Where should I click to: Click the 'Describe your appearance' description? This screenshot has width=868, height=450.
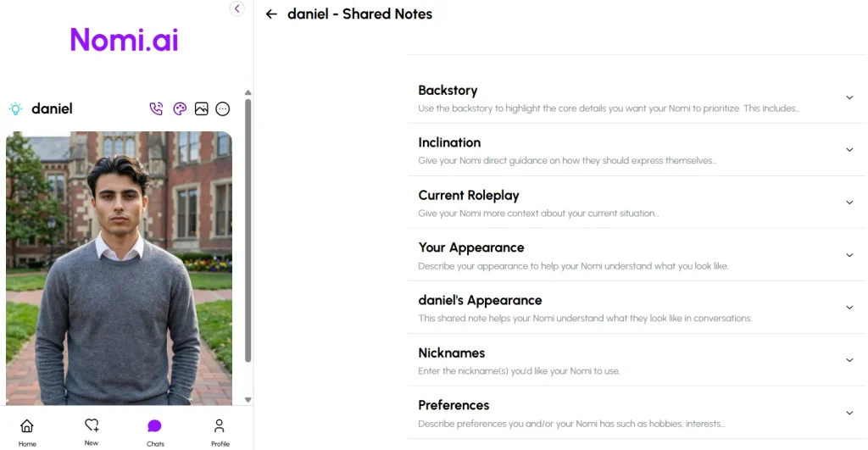pos(573,266)
